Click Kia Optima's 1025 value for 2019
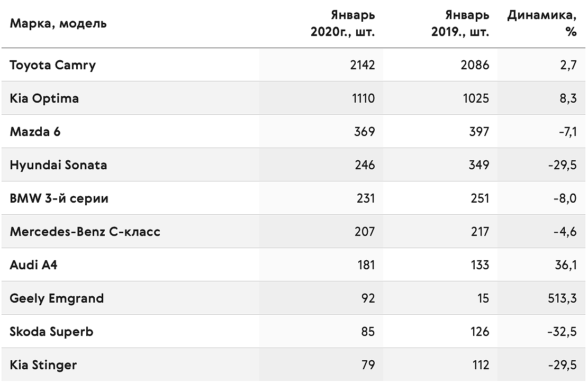This screenshot has width=588, height=383. [476, 98]
